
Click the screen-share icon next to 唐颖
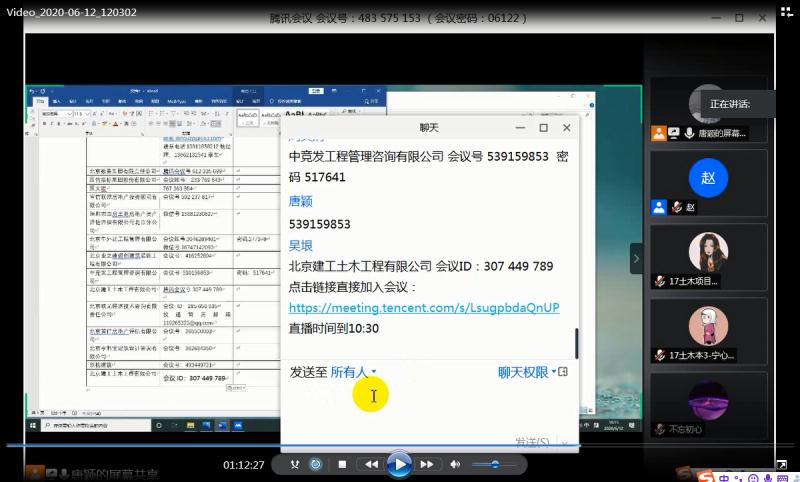click(x=674, y=134)
